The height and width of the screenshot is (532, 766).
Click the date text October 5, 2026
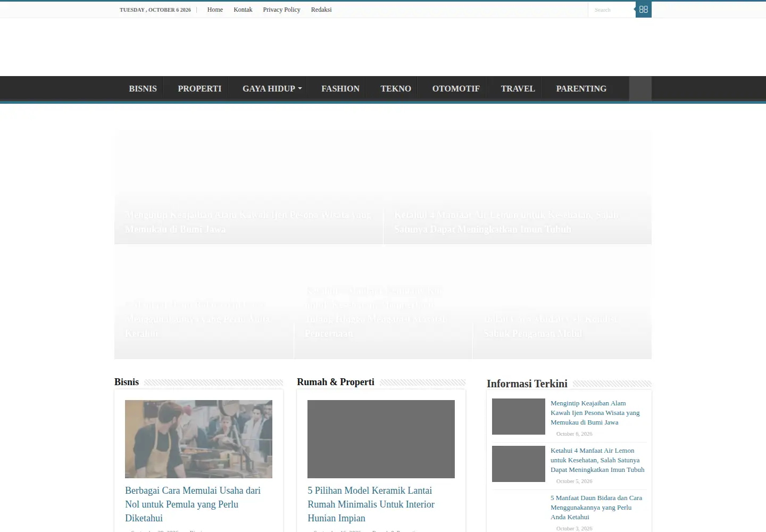[574, 481]
